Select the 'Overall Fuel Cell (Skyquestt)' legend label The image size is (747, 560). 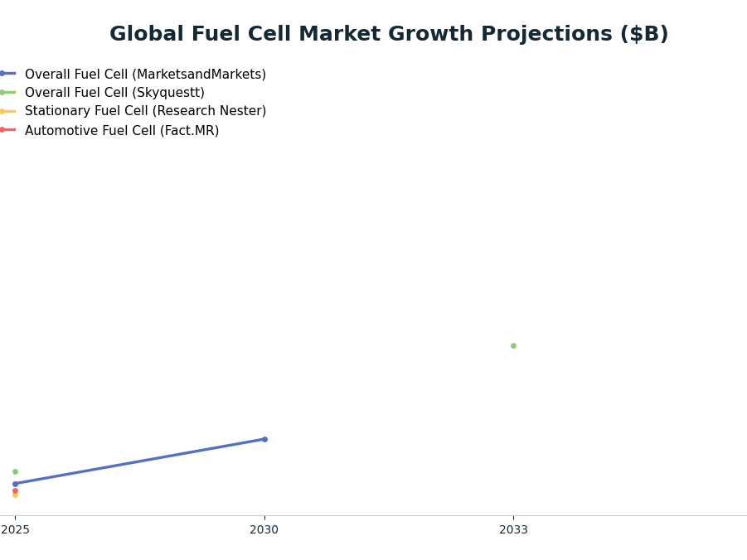[114, 93]
